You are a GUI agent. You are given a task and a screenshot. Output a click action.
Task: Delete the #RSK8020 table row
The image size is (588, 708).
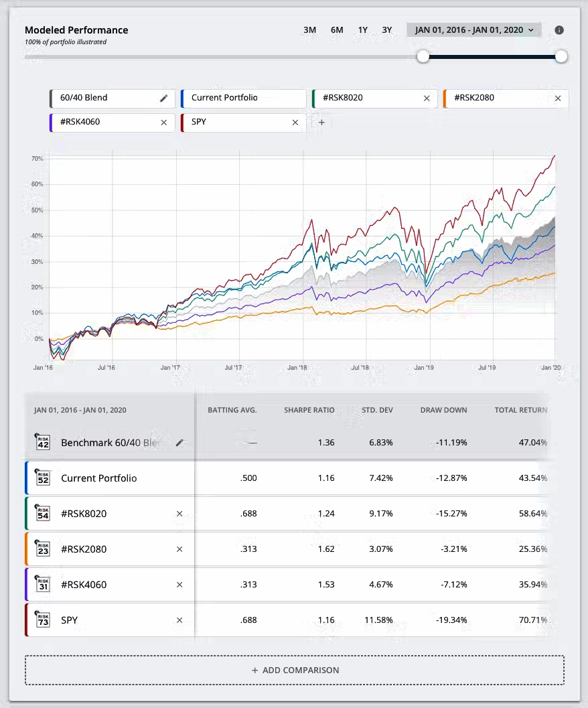point(179,514)
